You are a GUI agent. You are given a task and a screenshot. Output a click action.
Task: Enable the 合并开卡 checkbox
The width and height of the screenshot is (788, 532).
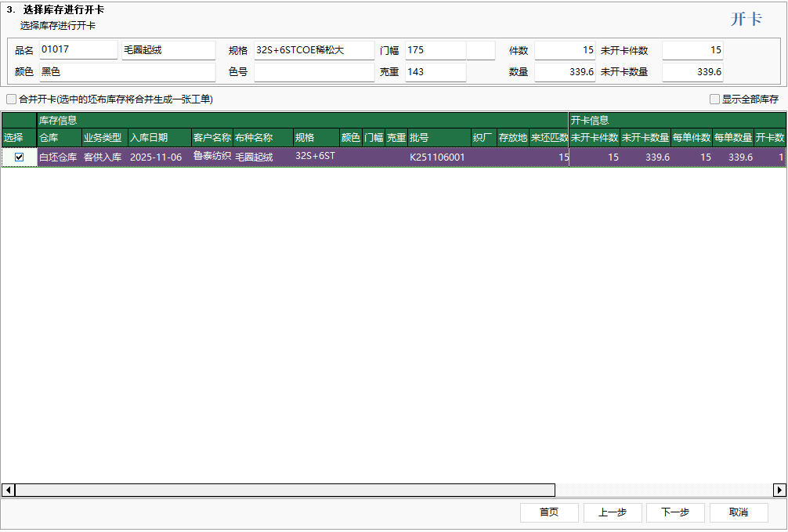coord(11,100)
